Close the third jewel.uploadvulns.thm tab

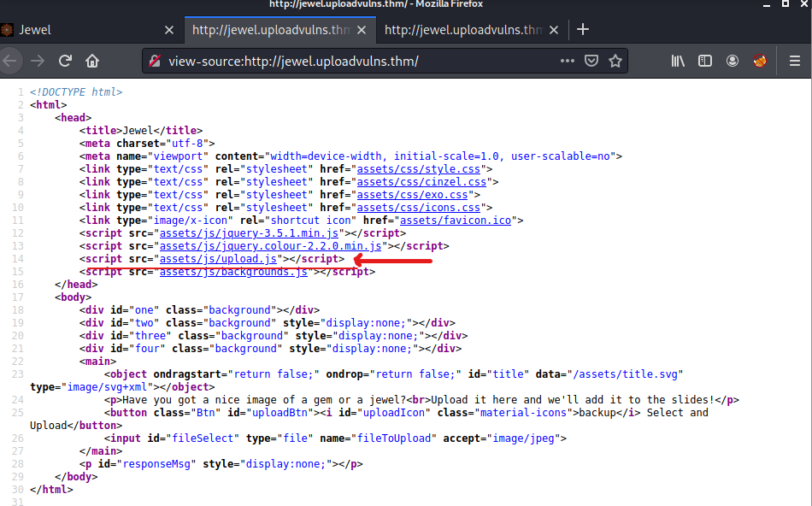[x=554, y=30]
